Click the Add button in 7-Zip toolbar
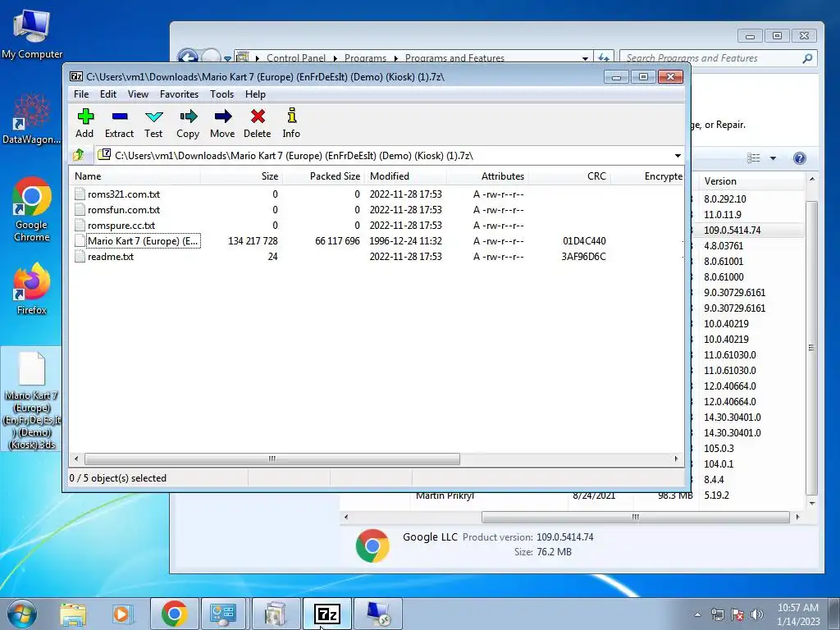The height and width of the screenshot is (630, 840). pyautogui.click(x=84, y=123)
